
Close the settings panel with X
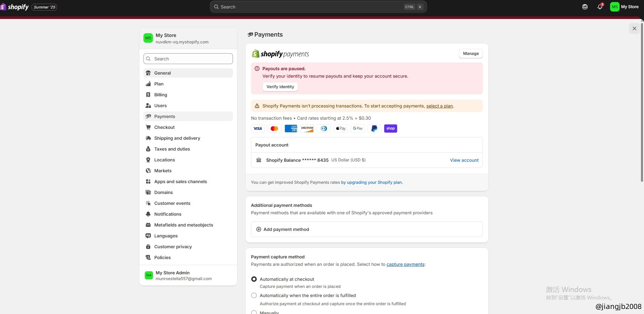634,28
